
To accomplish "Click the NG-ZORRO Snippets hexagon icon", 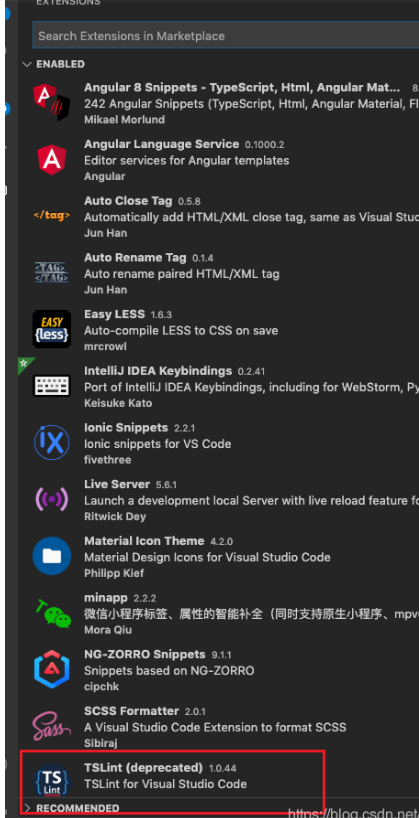I will point(52,669).
